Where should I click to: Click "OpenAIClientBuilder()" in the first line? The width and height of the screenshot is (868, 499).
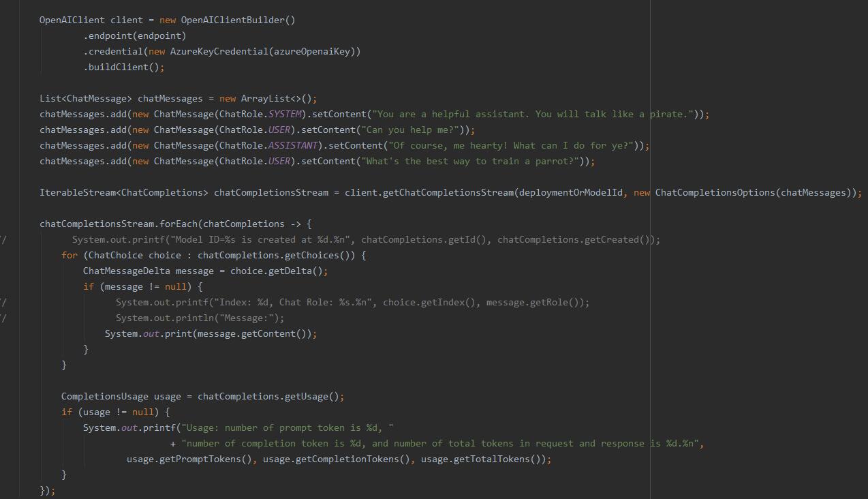point(238,20)
